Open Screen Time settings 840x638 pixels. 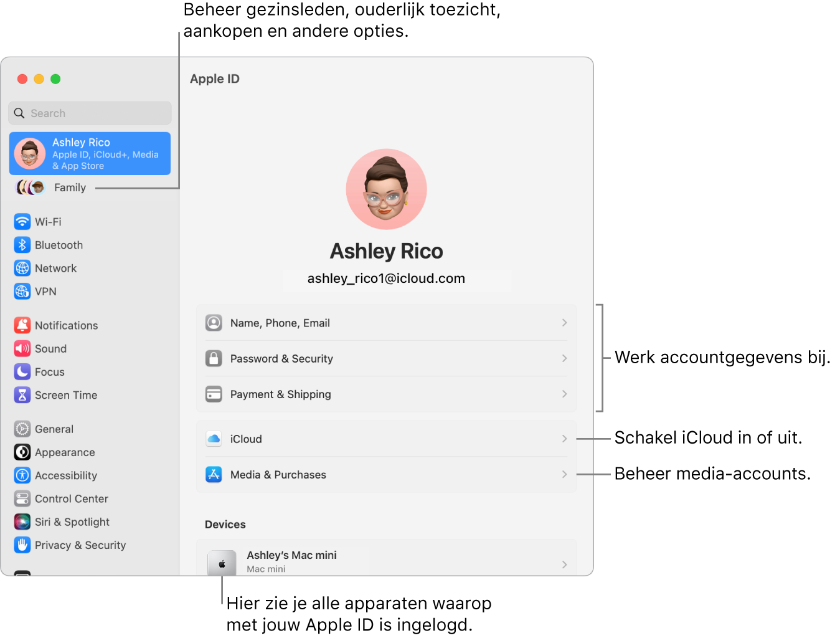pos(22,394)
